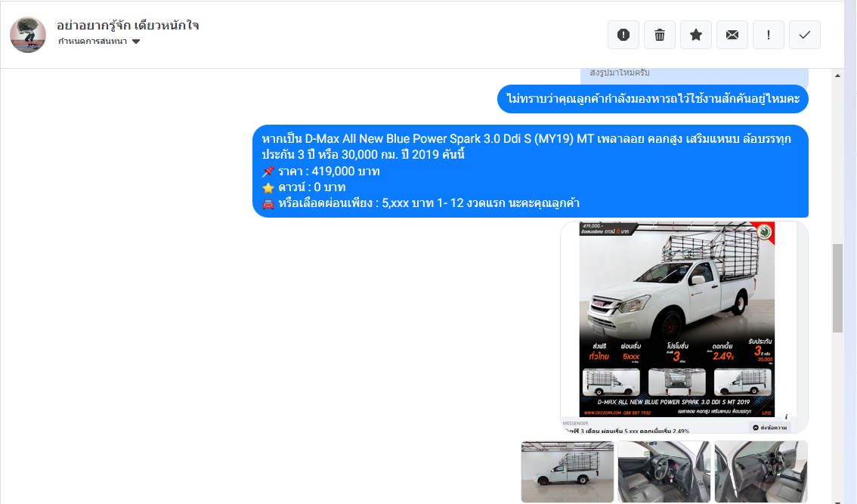Mark conversation as spam with the exclamation circle icon
Screen dimensions: 857x504
(x=623, y=35)
